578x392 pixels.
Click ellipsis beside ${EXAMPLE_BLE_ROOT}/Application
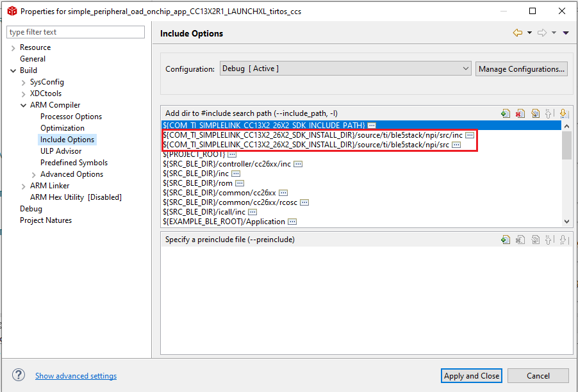292,222
